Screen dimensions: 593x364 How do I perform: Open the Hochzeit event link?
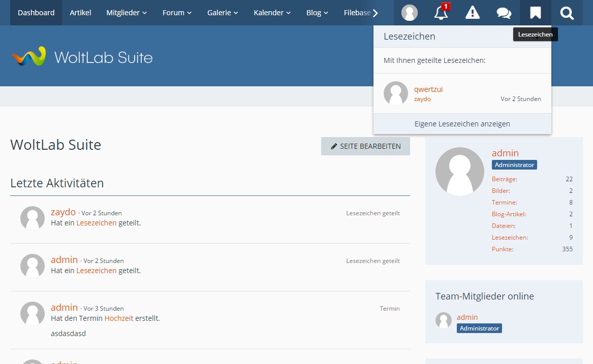coord(119,318)
